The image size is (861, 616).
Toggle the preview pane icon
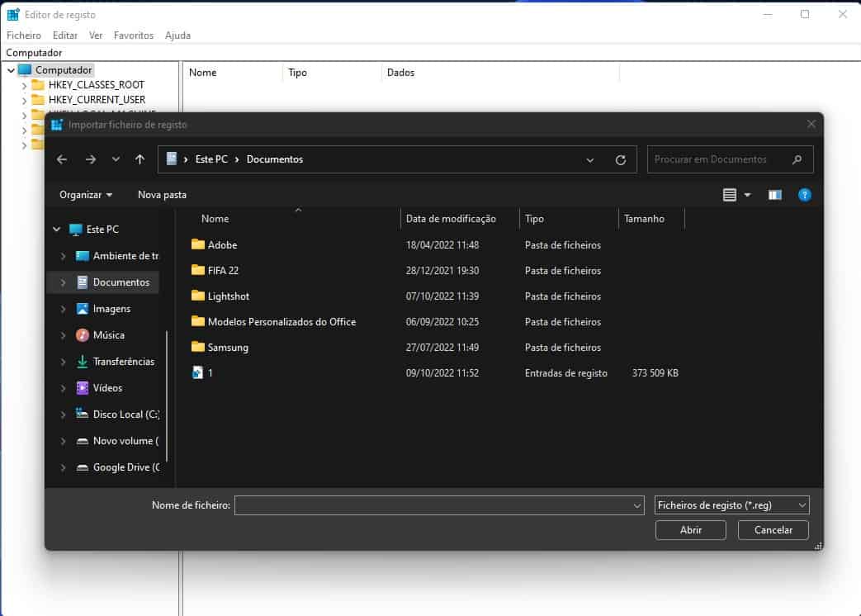[x=775, y=195]
